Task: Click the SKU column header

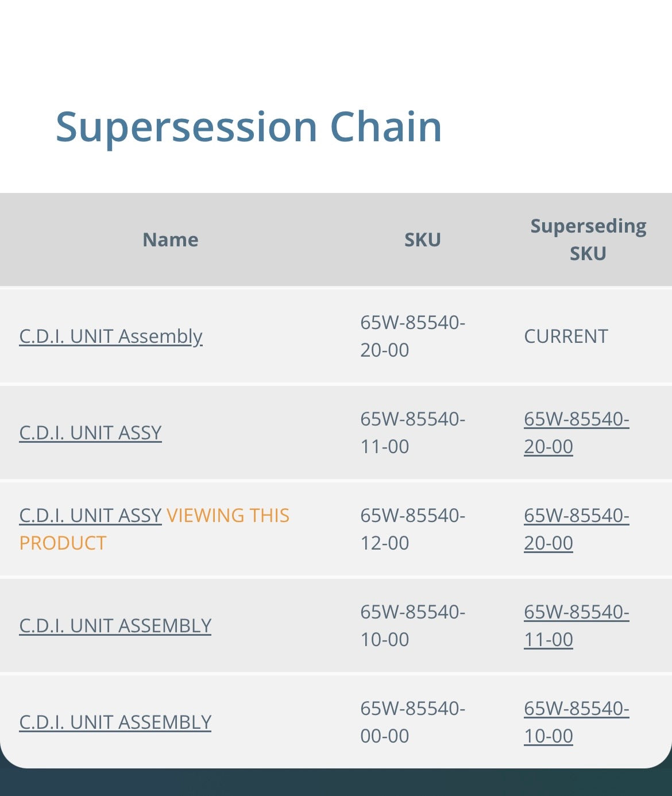Action: pyautogui.click(x=422, y=239)
